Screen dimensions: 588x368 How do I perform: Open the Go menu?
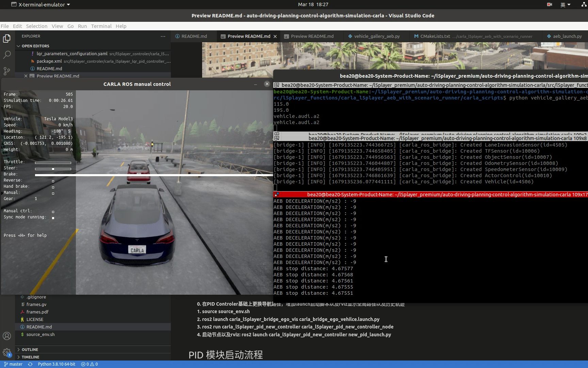[x=70, y=26]
